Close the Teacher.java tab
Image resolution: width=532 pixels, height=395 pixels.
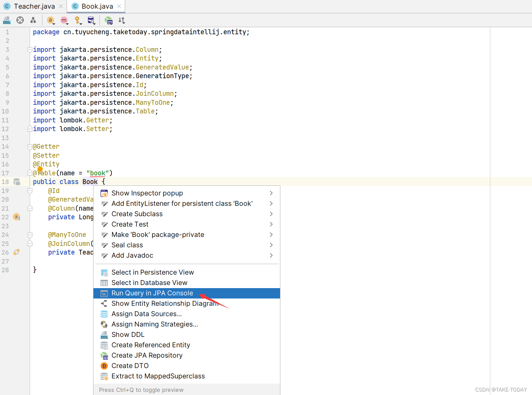(x=61, y=6)
